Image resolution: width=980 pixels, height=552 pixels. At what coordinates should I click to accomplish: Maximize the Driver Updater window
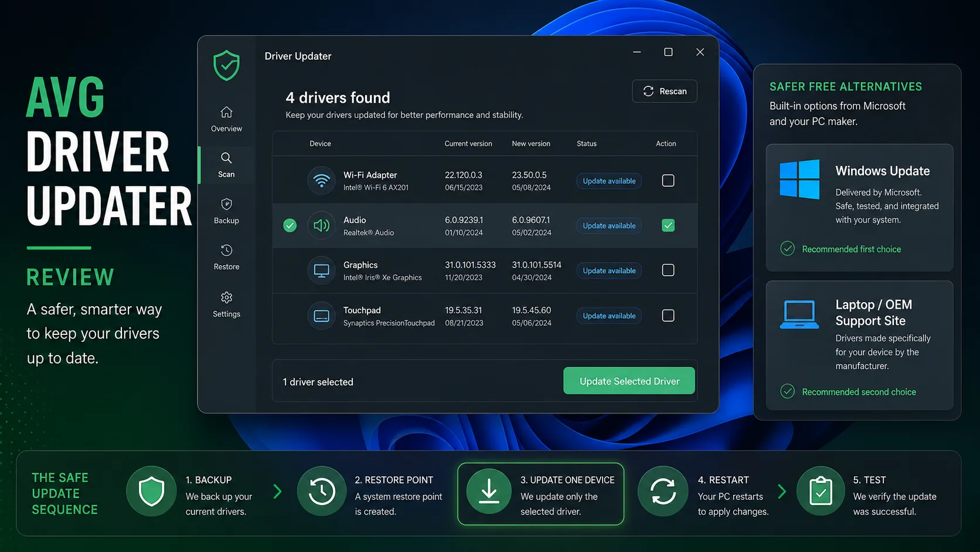(x=668, y=52)
